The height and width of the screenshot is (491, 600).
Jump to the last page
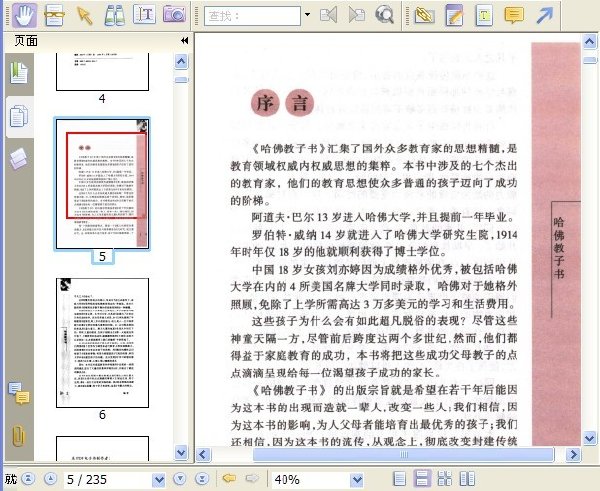(x=202, y=479)
